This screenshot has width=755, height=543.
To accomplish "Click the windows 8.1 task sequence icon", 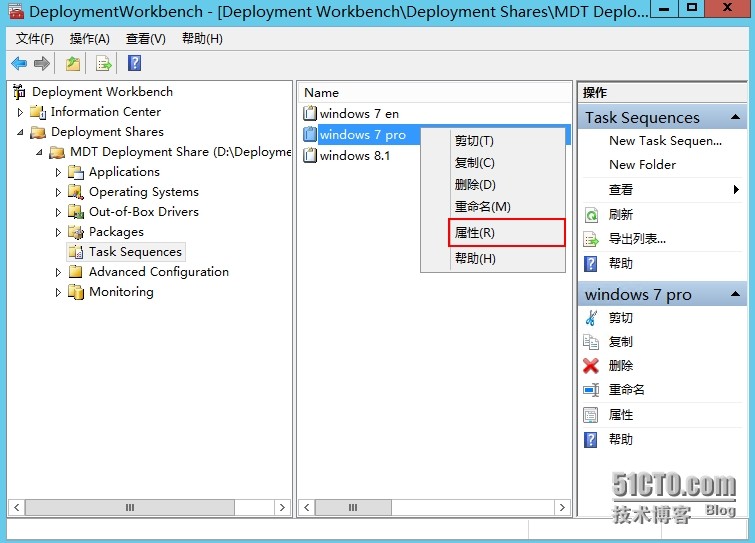I will click(310, 155).
